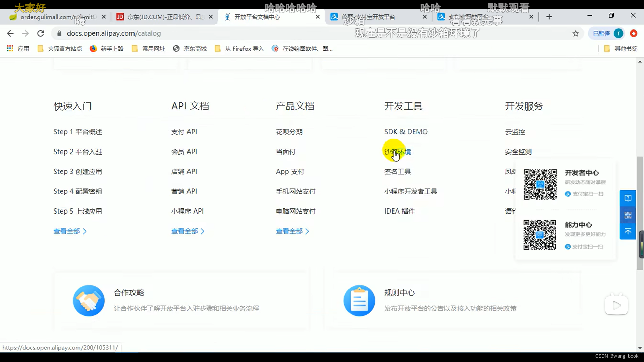Click the QR code floating button
This screenshot has width=644, height=362.
tap(628, 215)
